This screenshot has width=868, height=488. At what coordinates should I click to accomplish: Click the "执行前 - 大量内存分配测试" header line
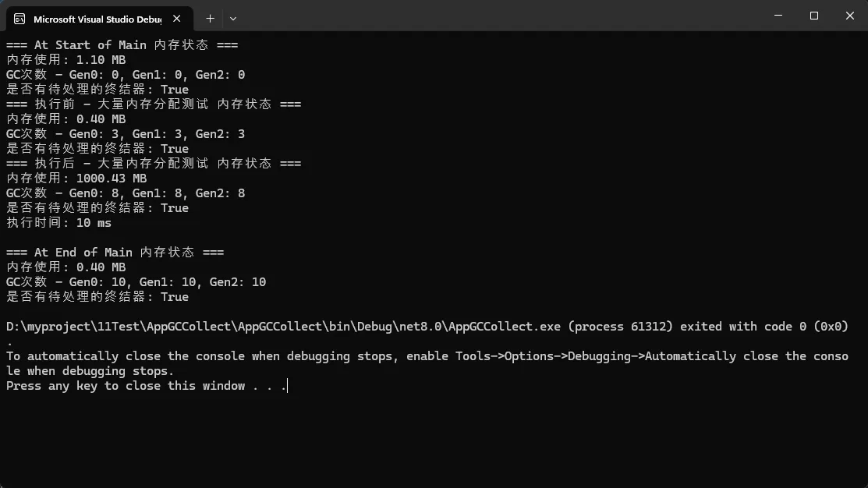pyautogui.click(x=153, y=104)
